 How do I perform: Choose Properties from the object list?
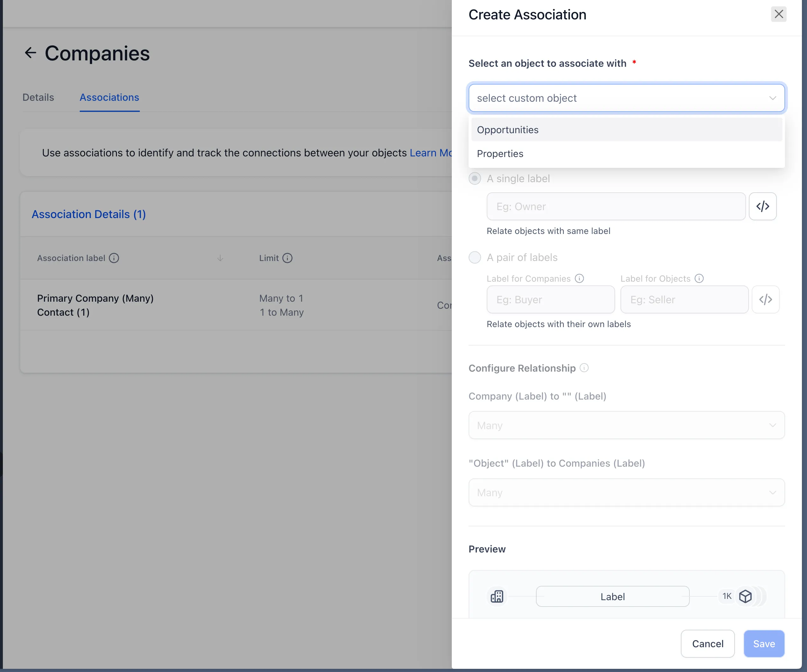[x=500, y=154]
